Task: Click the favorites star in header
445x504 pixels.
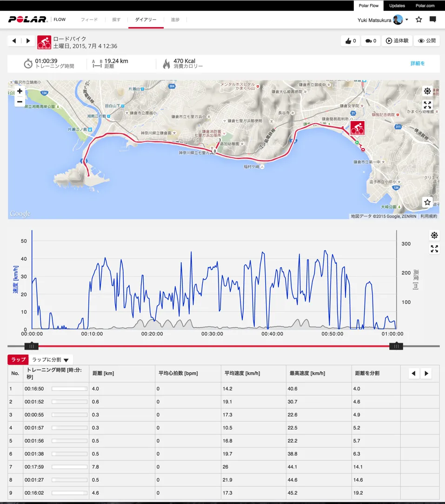Action: (418, 20)
